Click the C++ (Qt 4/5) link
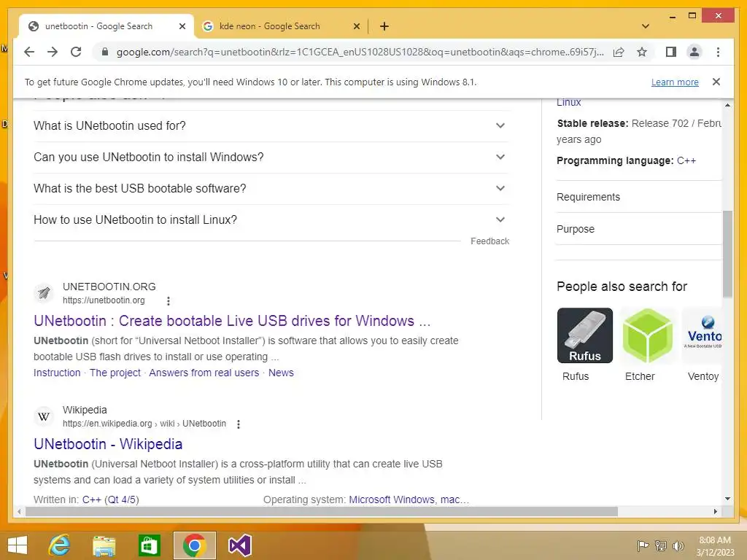747x560 pixels. coord(111,499)
